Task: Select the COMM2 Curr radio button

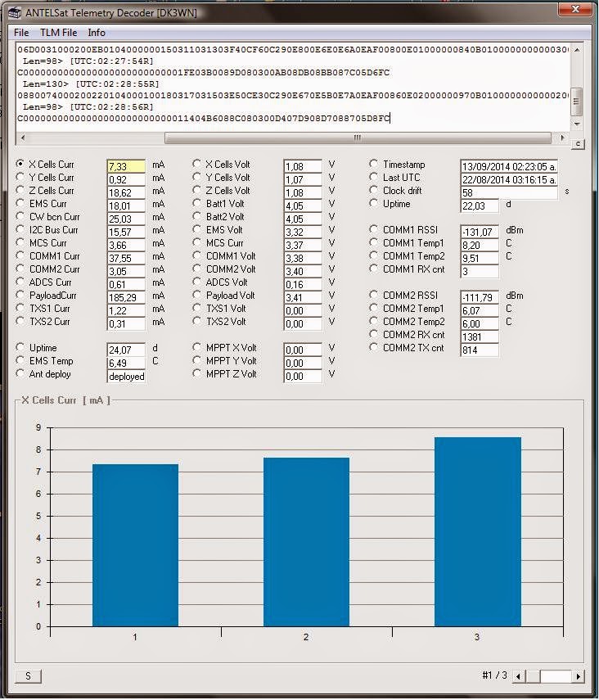Action: (x=20, y=269)
